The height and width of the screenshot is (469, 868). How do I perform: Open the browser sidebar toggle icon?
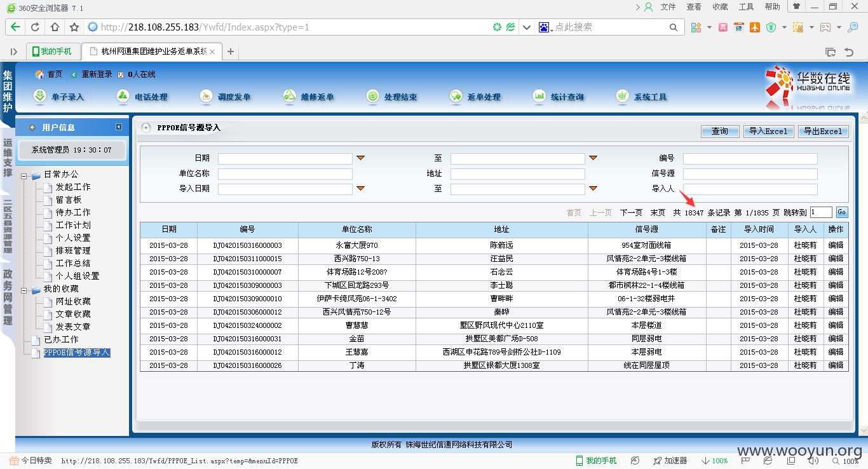pos(14,51)
